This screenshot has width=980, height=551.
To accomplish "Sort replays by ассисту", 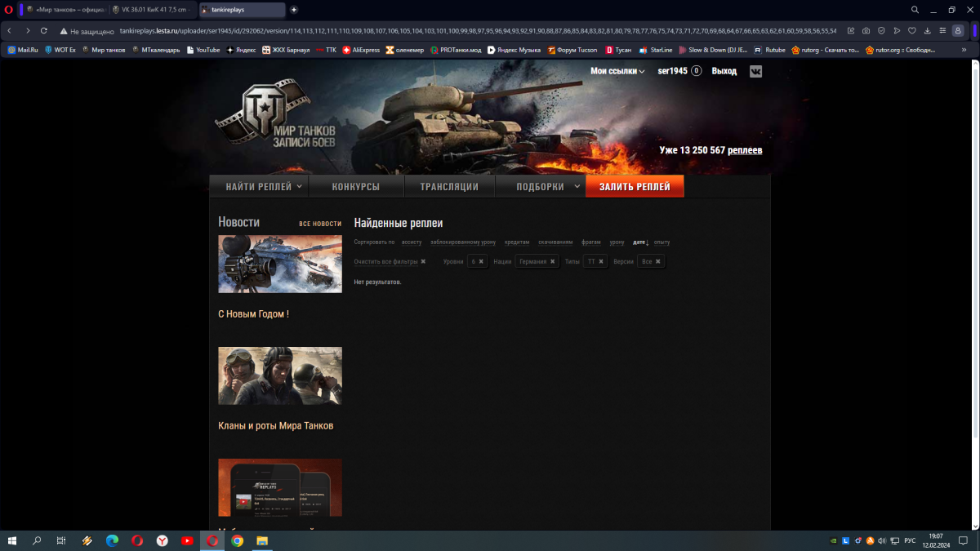I will (x=412, y=242).
